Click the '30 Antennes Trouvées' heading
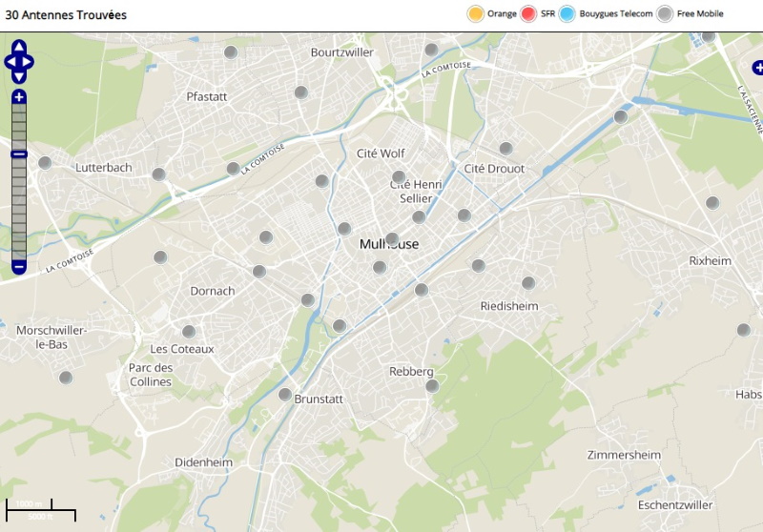This screenshot has width=763, height=532. [x=66, y=15]
